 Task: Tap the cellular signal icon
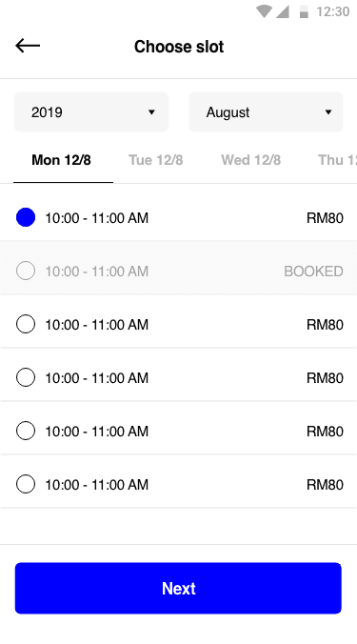pyautogui.click(x=283, y=11)
